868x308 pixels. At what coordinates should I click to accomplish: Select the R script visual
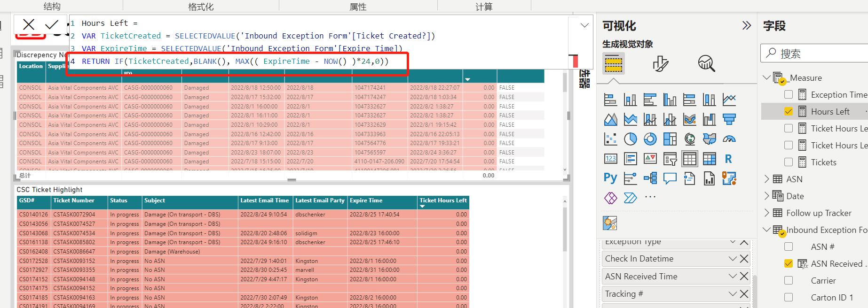728,159
